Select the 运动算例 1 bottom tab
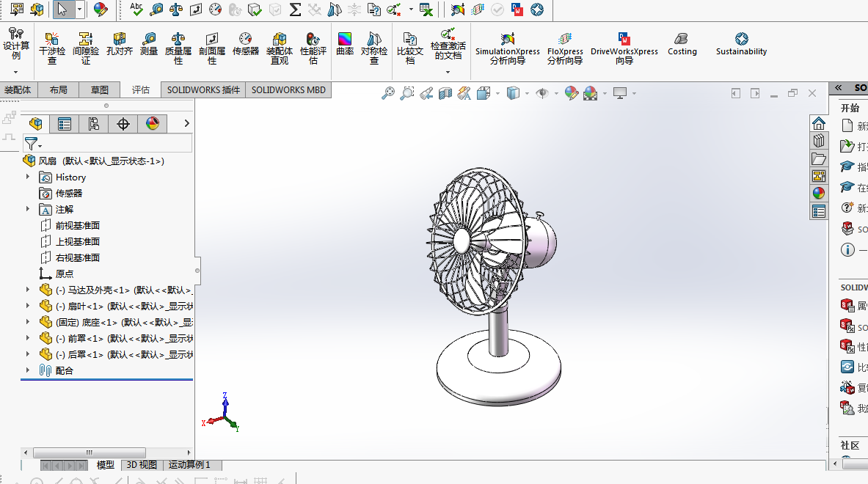This screenshot has width=868, height=484. pos(189,465)
